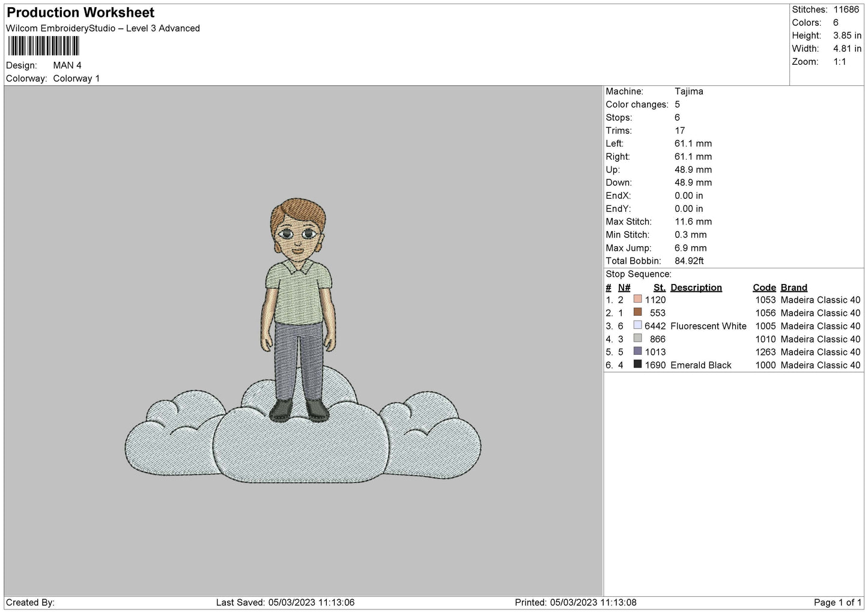Viewport: 868px width, 613px height.
Task: Click the Min Stitch value '0.3 mm'
Action: [x=691, y=235]
